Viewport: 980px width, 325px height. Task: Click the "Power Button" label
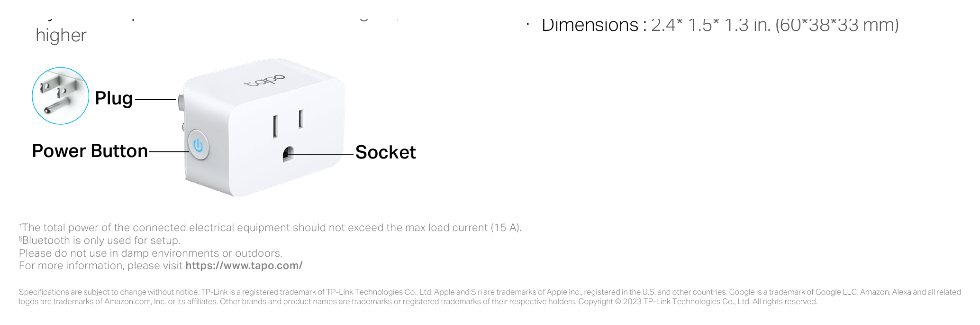90,151
